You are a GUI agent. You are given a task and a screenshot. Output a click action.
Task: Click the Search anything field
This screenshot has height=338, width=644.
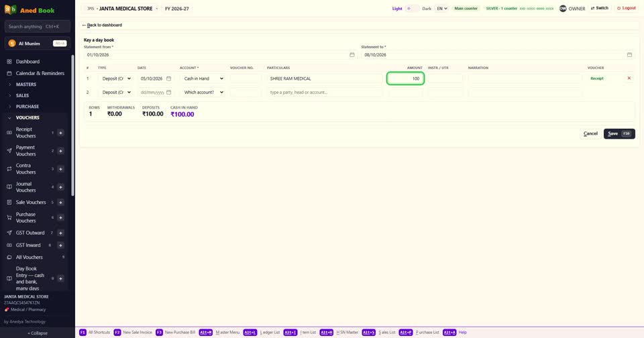click(x=38, y=26)
